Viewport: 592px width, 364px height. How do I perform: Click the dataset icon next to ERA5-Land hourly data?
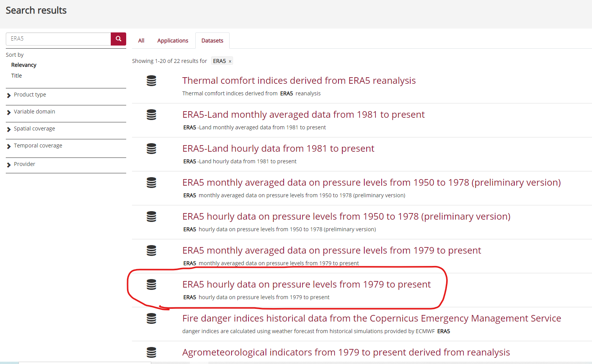point(151,149)
